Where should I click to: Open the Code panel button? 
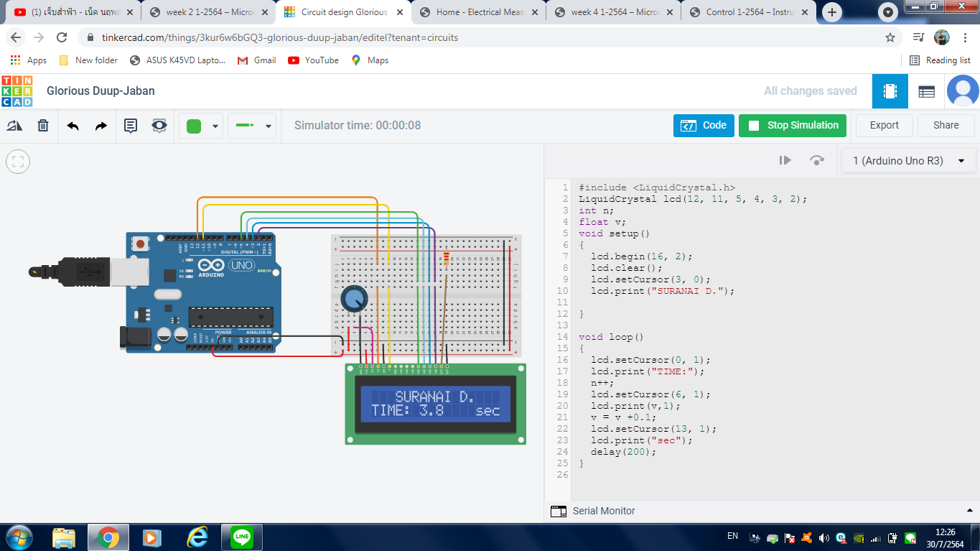(704, 125)
